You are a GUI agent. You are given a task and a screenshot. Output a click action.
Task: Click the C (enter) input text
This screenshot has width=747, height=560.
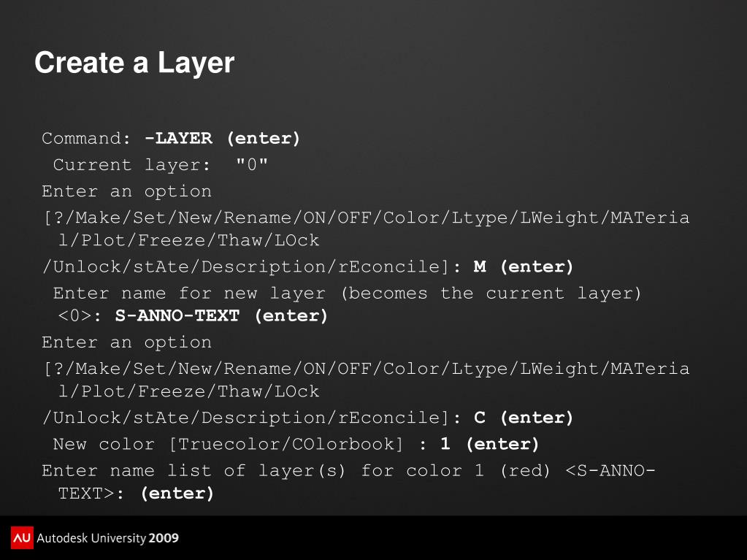tap(523, 418)
